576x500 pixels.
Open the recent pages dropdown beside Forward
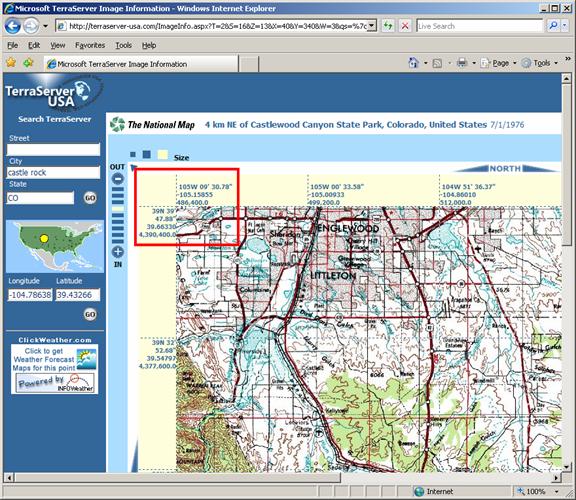45,26
